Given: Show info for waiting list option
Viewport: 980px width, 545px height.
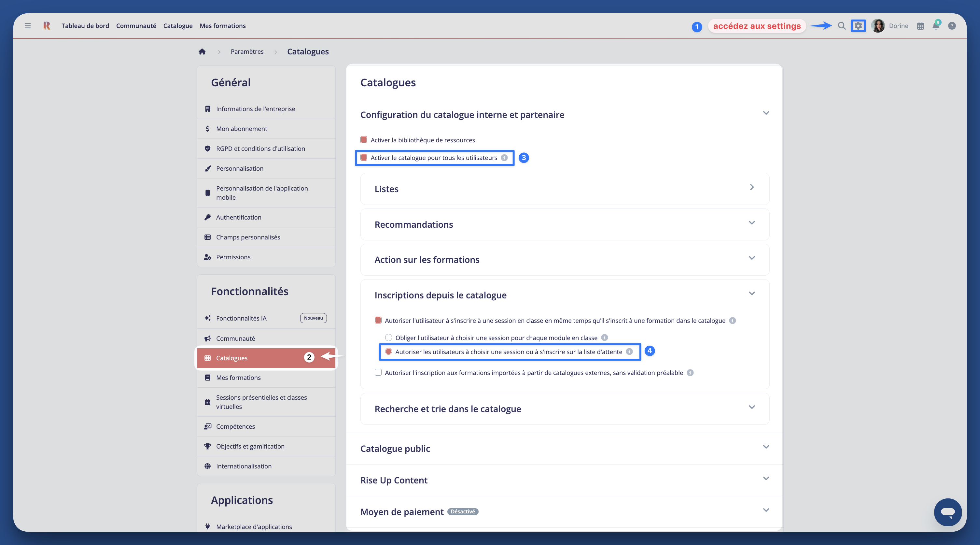Looking at the screenshot, I should coord(630,352).
